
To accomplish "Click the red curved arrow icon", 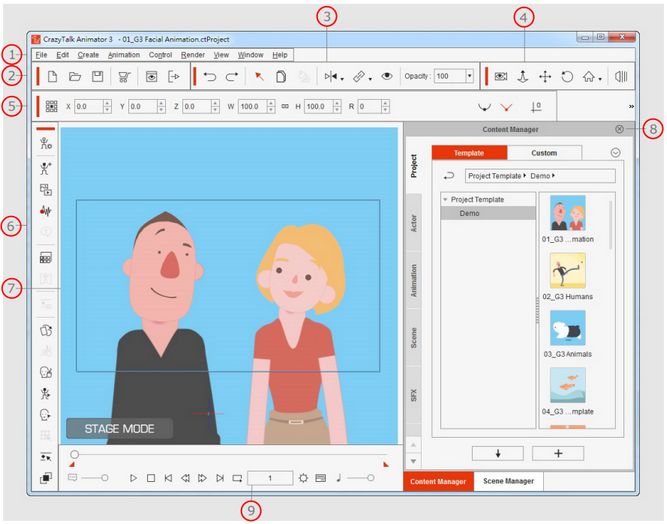I will tap(506, 107).
